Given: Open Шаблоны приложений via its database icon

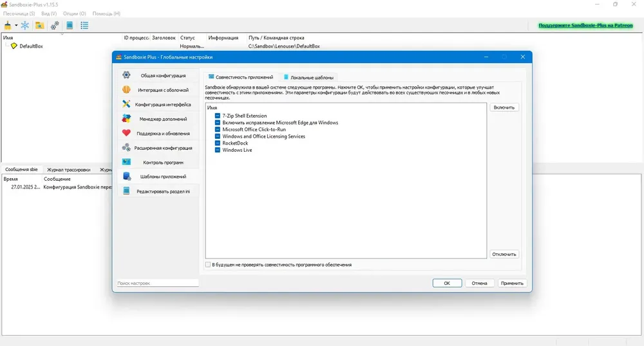Looking at the screenshot, I should coord(126,176).
